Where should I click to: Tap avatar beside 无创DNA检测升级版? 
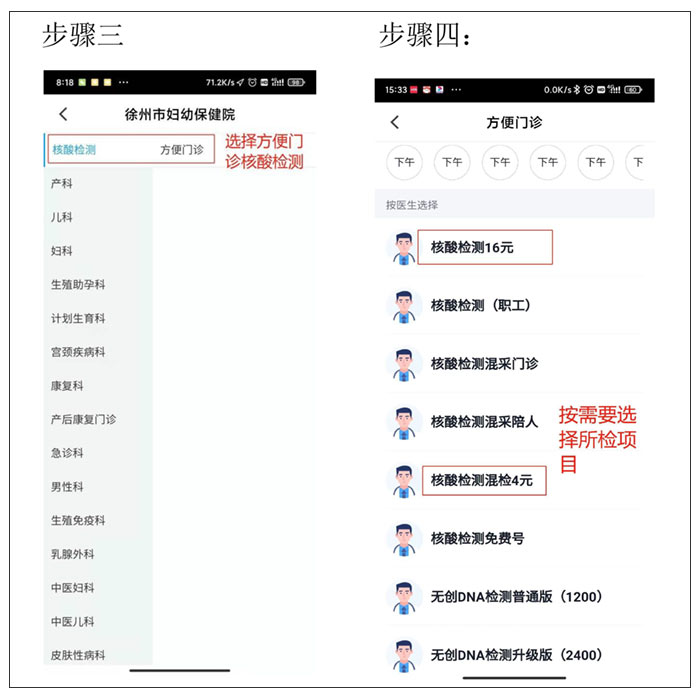coord(402,655)
